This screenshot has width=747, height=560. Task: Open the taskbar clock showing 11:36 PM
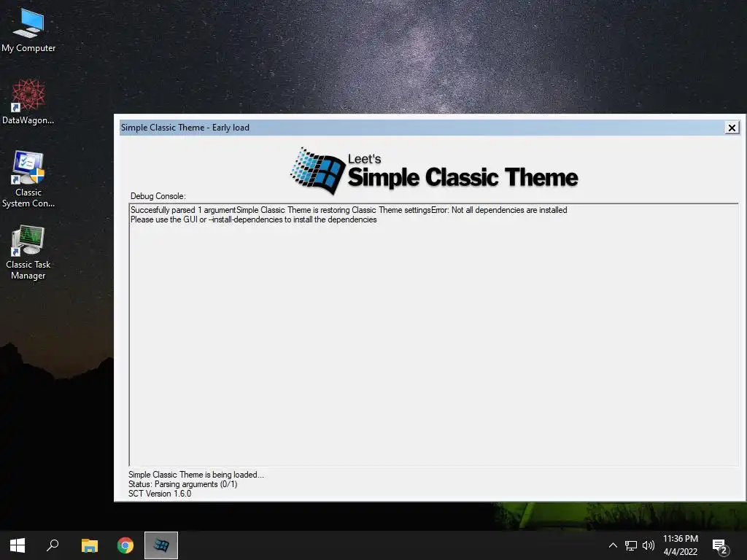(x=681, y=545)
